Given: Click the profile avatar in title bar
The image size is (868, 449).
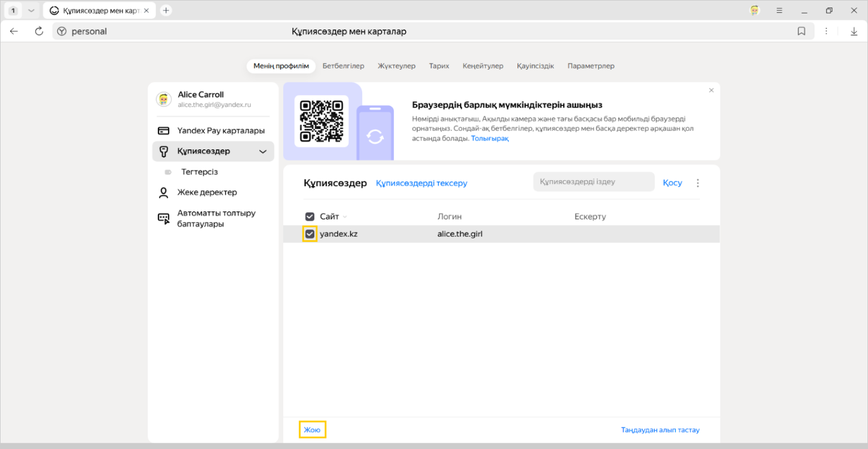Looking at the screenshot, I should (x=754, y=11).
